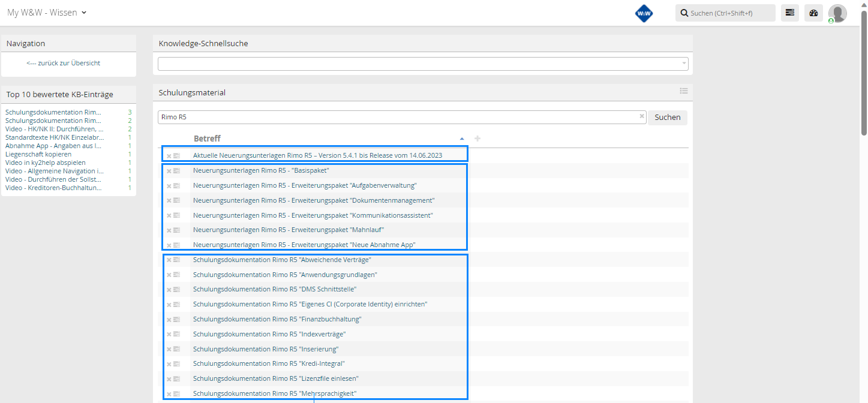Open Erweiterungspaket "Mahnlauf" entry

tap(289, 230)
